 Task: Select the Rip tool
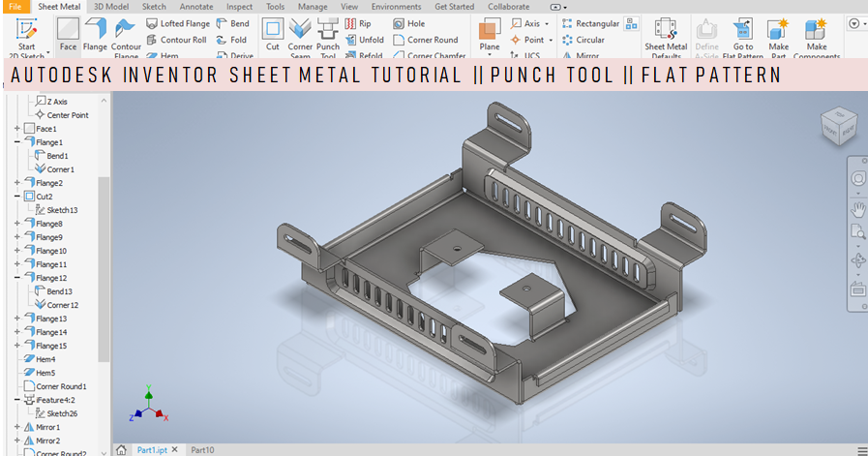click(358, 23)
